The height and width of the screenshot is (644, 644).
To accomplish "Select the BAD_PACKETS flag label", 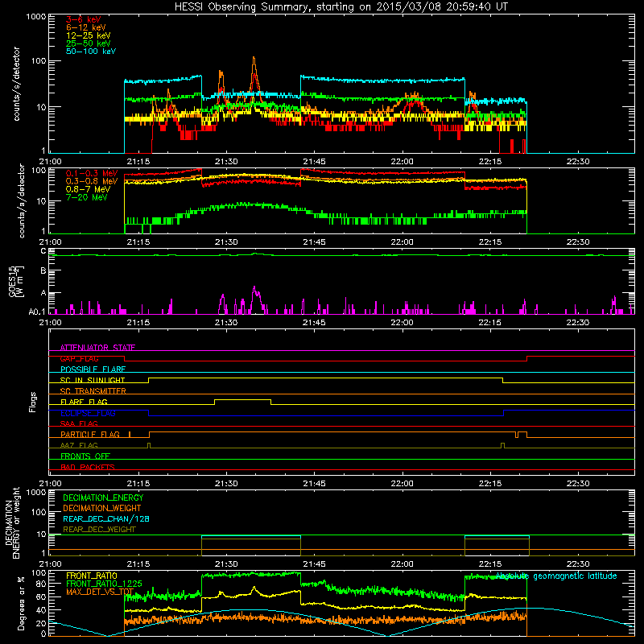I will pyautogui.click(x=88, y=467).
